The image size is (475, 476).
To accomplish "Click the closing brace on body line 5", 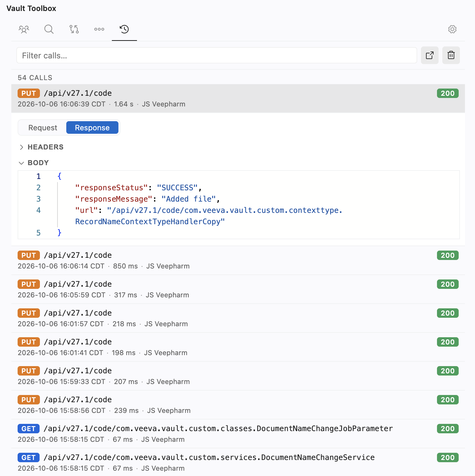I will pos(59,233).
